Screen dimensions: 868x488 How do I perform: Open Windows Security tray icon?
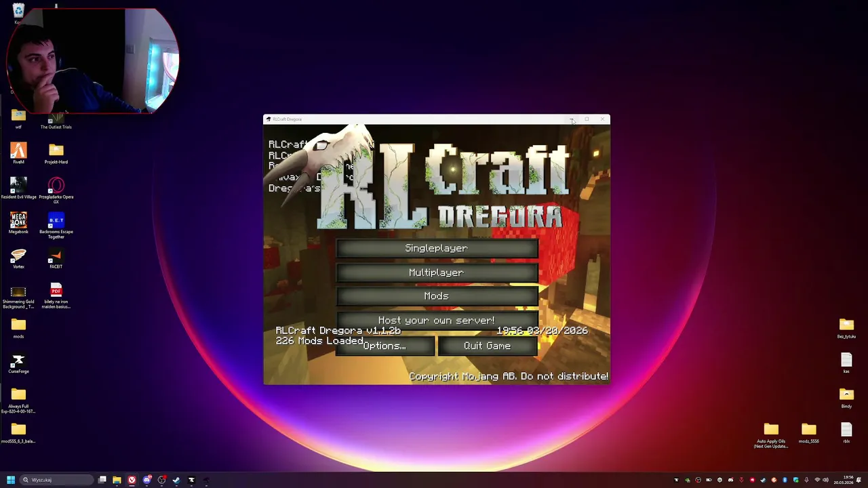[x=796, y=480]
